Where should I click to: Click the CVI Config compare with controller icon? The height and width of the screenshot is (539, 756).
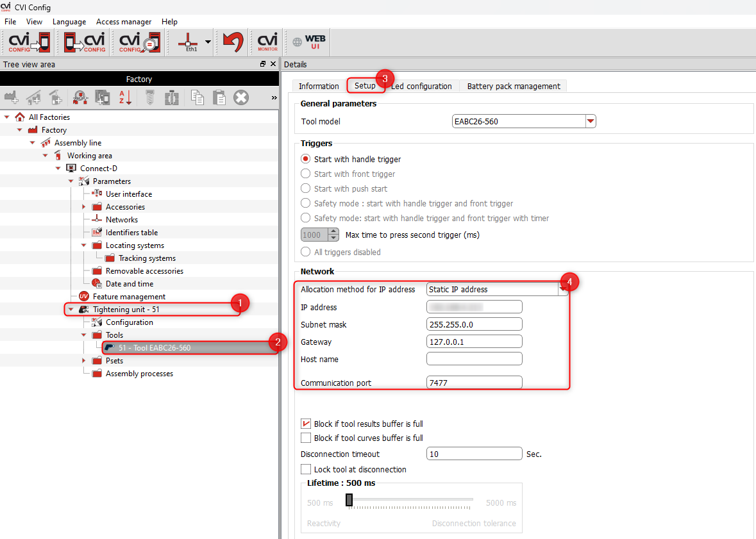[x=139, y=42]
